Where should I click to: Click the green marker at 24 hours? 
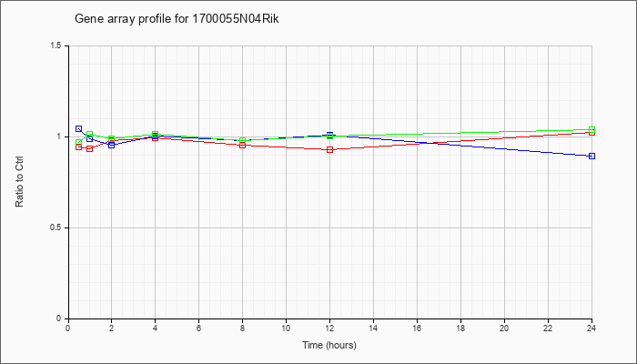[x=591, y=129]
